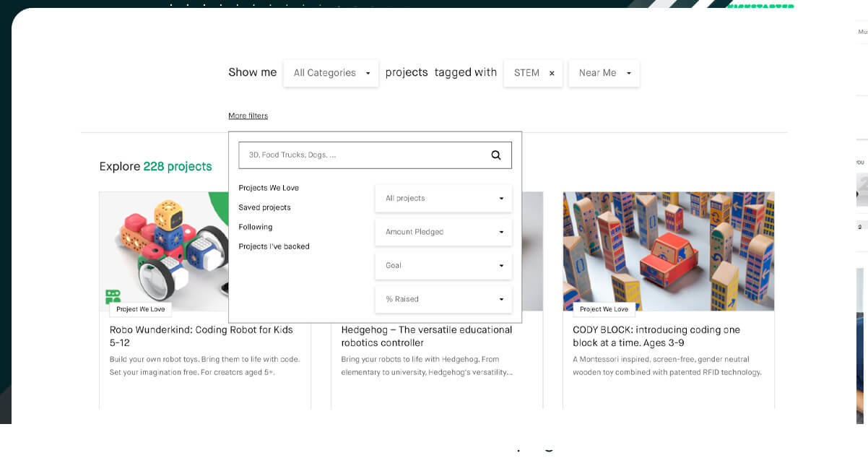This screenshot has height=458, width=868.
Task: Click Project We Love badge on CODY BLOCK
Action: point(604,309)
